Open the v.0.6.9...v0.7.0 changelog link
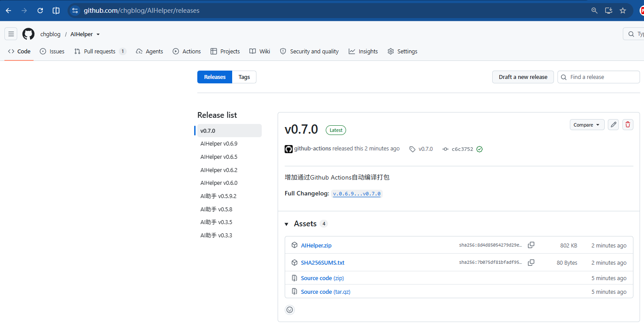The height and width of the screenshot is (326, 644). (357, 194)
